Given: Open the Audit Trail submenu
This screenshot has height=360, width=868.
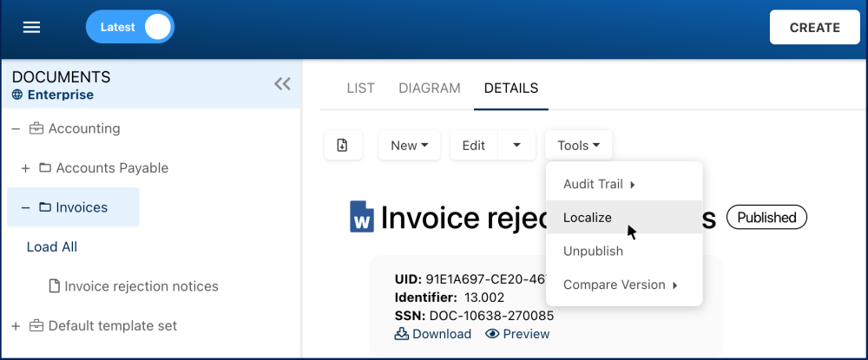Looking at the screenshot, I should [x=624, y=184].
